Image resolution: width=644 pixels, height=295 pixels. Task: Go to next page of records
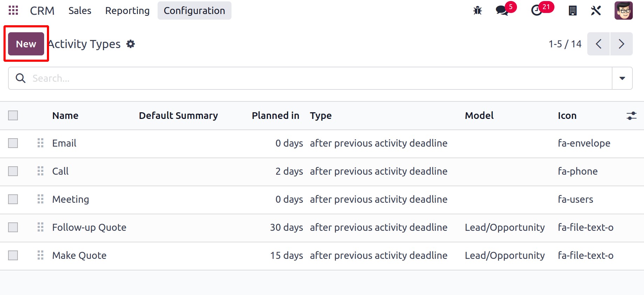[621, 44]
